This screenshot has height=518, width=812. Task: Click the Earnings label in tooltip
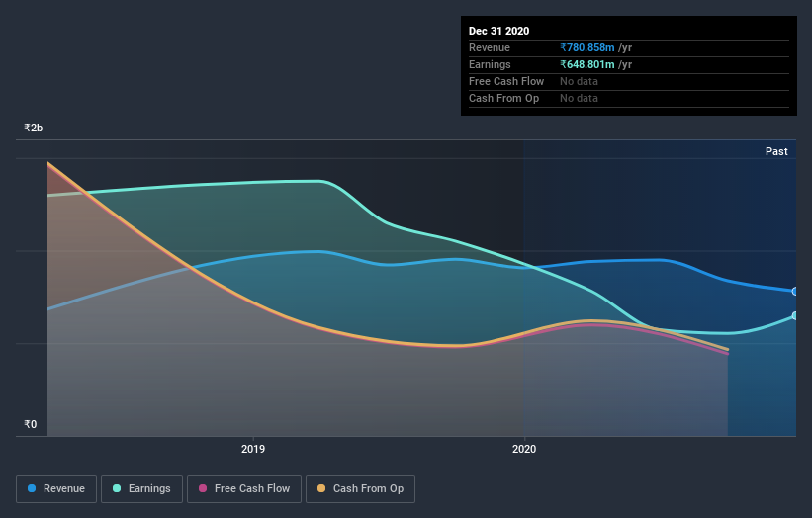coord(490,64)
